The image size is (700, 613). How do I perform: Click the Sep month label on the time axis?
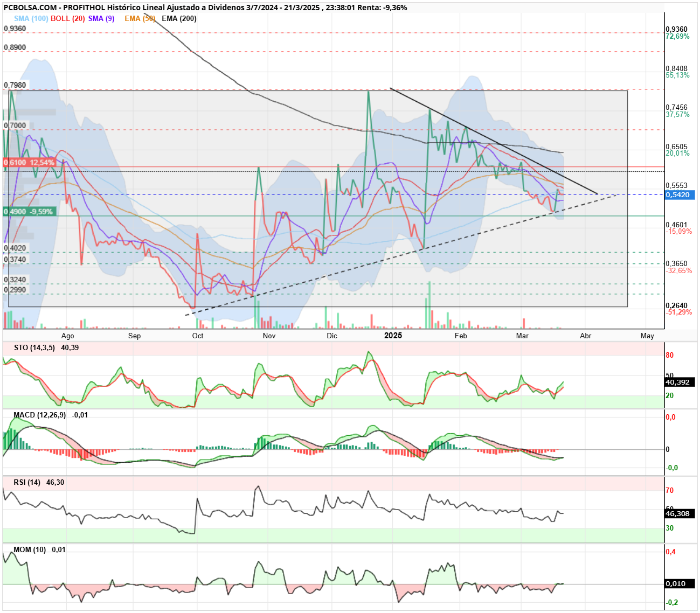tap(134, 336)
